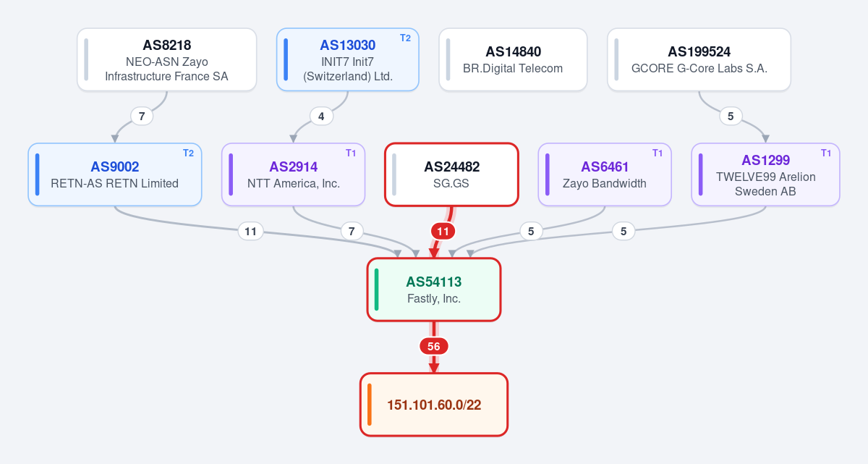Viewport: 868px width, 464px height.
Task: Click the red 56 edge label
Action: tap(434, 347)
